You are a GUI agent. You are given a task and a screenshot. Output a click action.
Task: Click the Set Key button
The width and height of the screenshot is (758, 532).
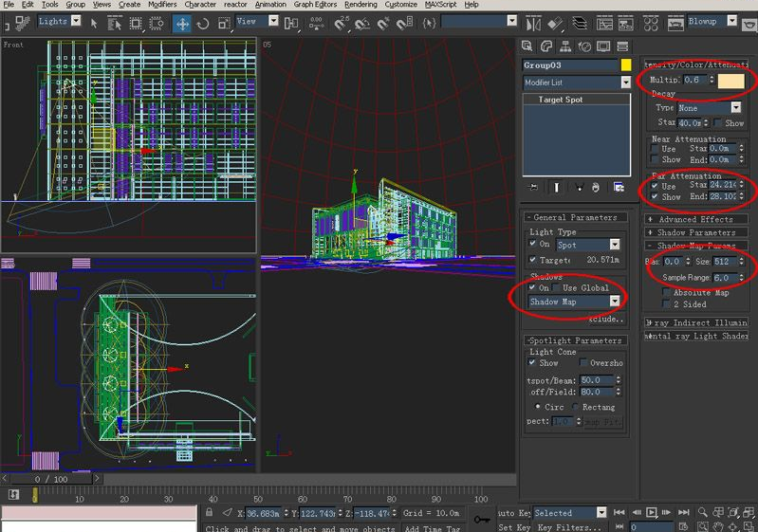pos(514,527)
